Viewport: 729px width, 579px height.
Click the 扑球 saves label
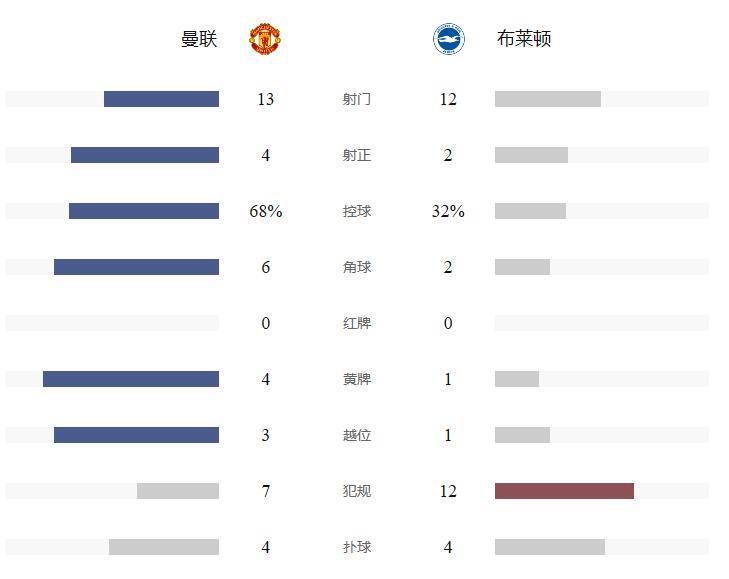357,547
